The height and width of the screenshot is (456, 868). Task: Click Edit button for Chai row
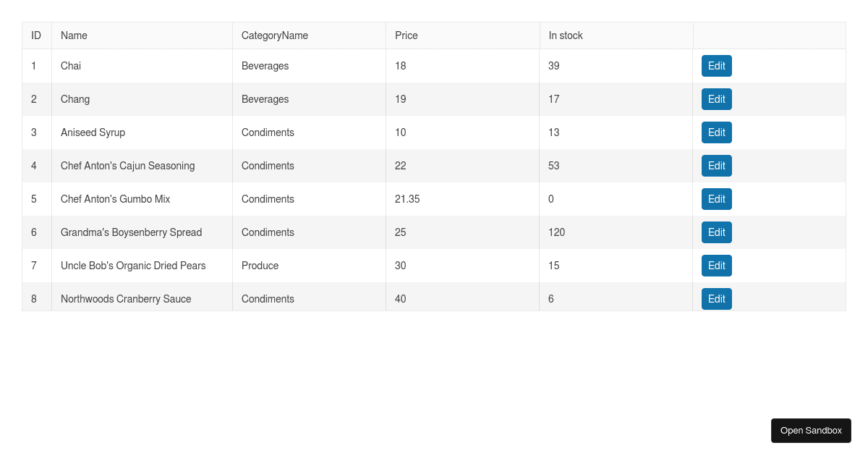[x=716, y=66]
